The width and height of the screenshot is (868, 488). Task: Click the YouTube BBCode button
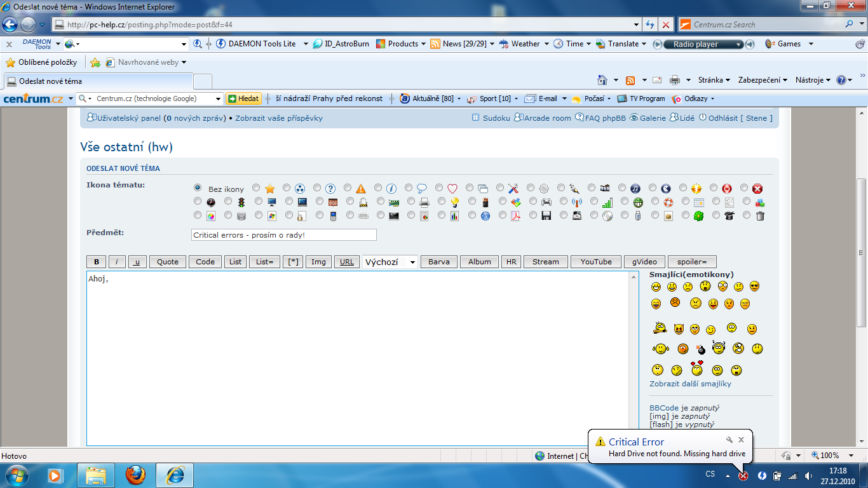click(x=596, y=262)
